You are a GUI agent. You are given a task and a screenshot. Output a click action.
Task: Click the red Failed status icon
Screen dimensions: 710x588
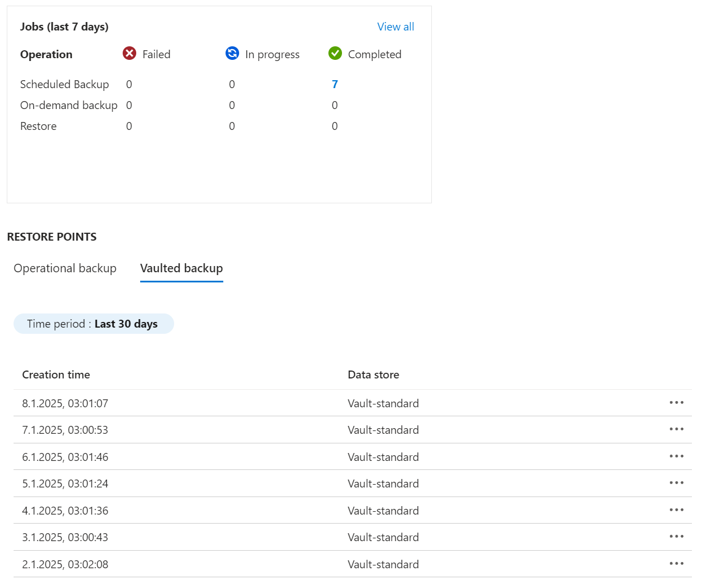(129, 53)
